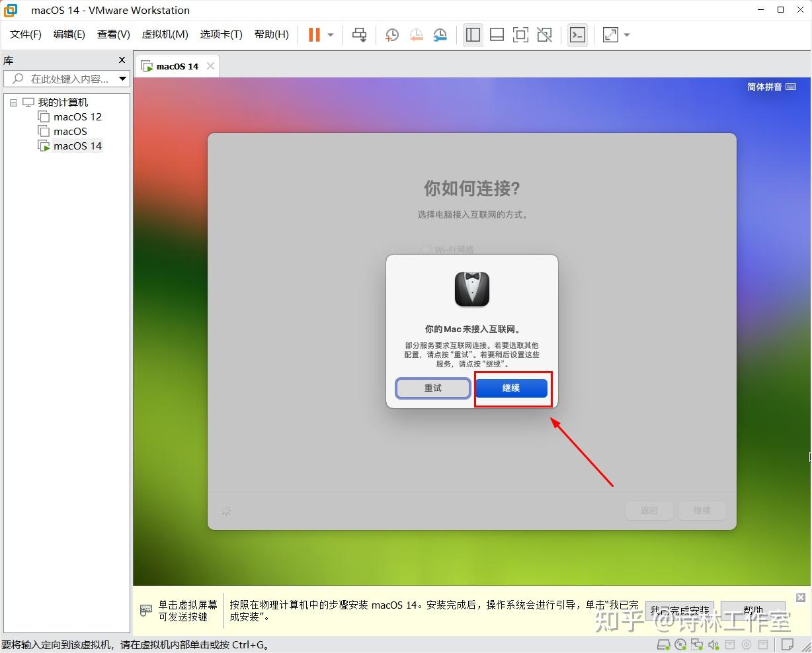
Task: Click the 我已完成安装 button
Action: [x=680, y=611]
